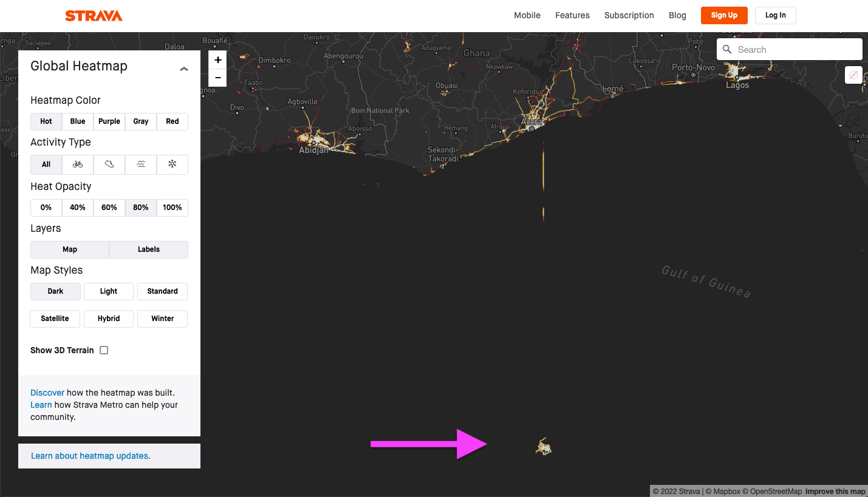Select the water activity waves icon
The height and width of the screenshot is (497, 868).
pos(141,164)
